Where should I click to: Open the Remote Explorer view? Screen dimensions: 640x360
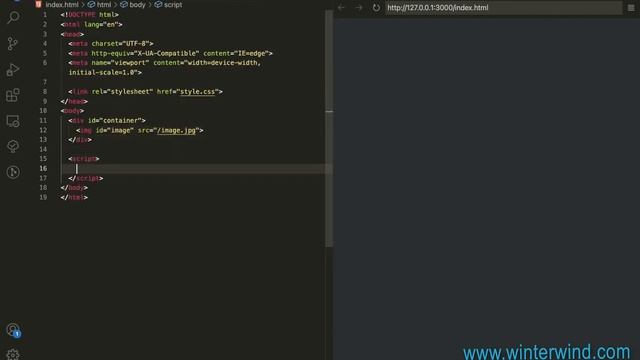point(13,121)
